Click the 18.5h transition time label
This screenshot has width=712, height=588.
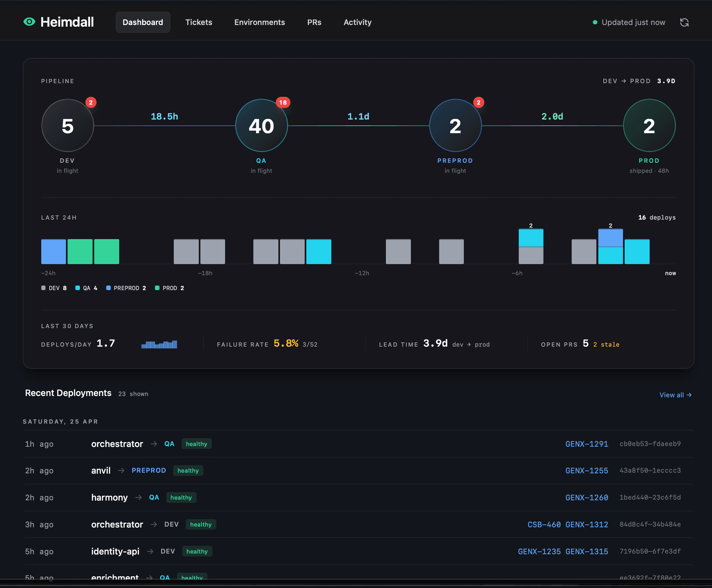pos(164,117)
